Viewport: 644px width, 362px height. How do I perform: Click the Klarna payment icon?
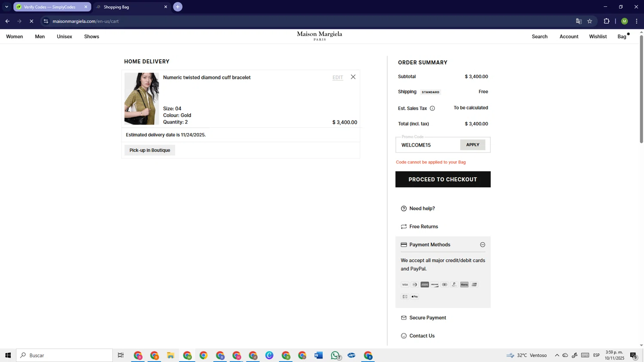pyautogui.click(x=464, y=285)
